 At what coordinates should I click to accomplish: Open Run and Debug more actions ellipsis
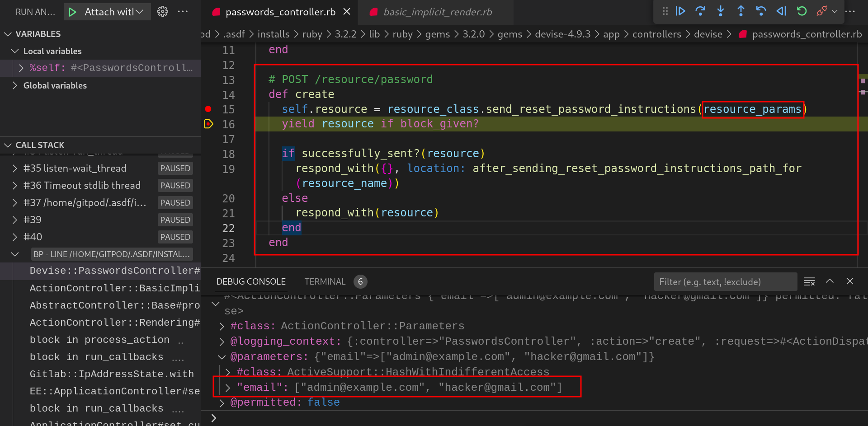pyautogui.click(x=183, y=12)
